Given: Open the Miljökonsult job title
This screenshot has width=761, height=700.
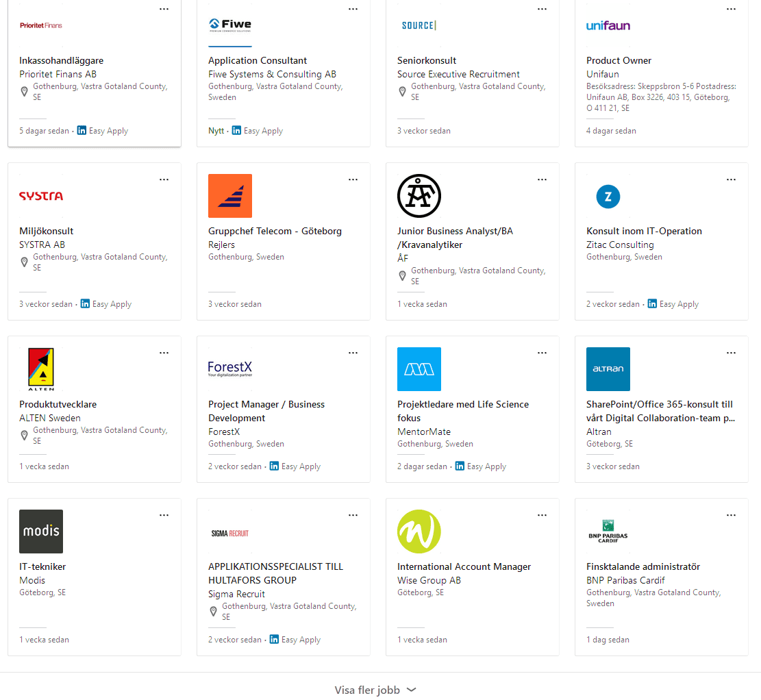Looking at the screenshot, I should tap(46, 231).
